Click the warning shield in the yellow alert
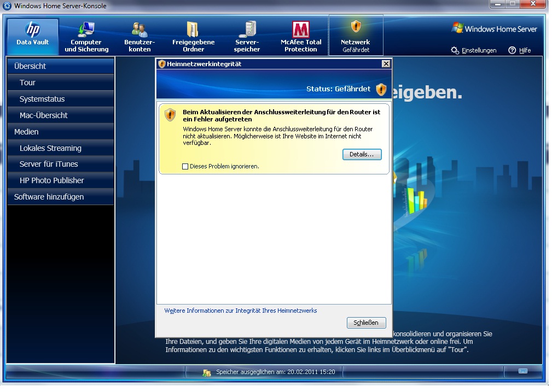This screenshot has height=392, width=552. (x=170, y=115)
